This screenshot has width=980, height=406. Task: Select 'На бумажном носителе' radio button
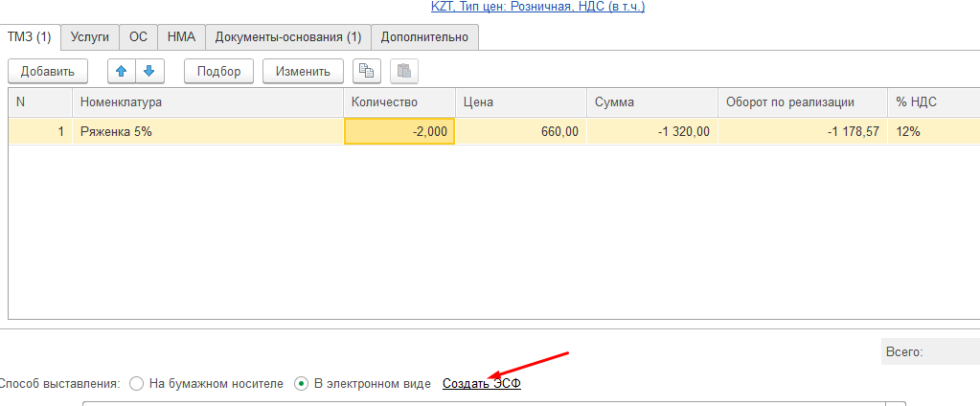(x=137, y=384)
